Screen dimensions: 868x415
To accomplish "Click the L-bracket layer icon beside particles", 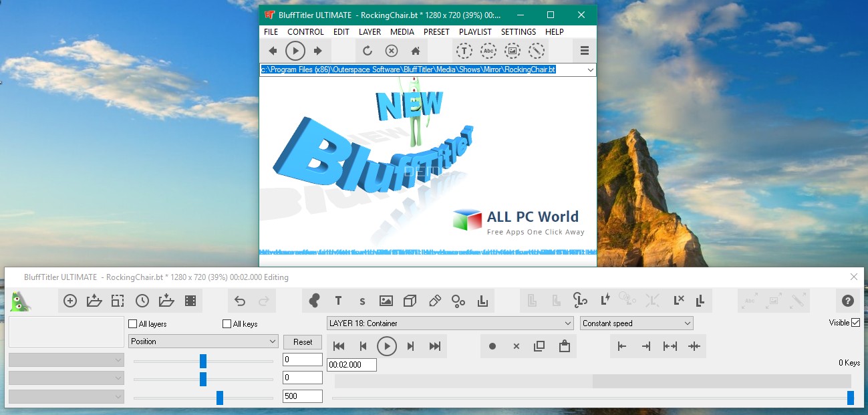I will [482, 301].
